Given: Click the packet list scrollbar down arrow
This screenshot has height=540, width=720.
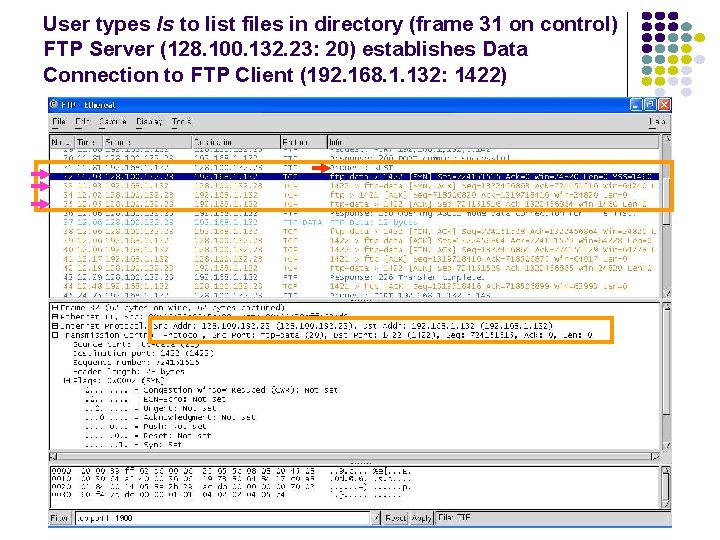Looking at the screenshot, I should (666, 294).
